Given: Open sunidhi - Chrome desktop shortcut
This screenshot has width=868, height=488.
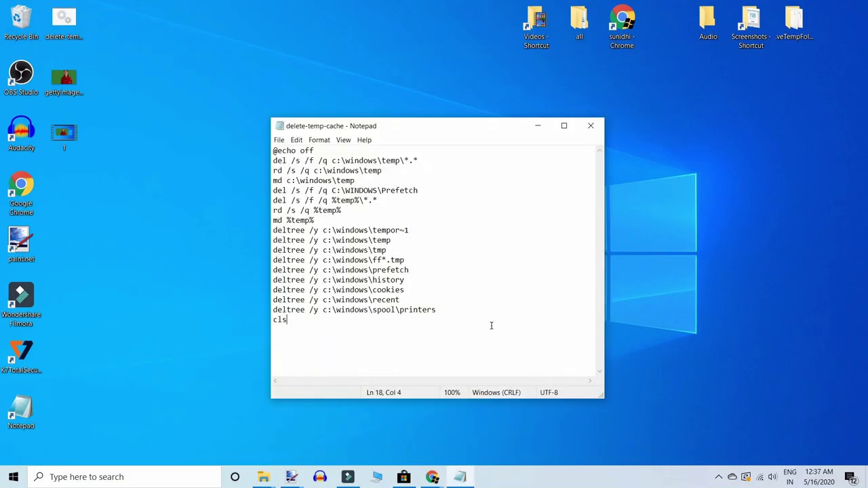Looking at the screenshot, I should (622, 28).
